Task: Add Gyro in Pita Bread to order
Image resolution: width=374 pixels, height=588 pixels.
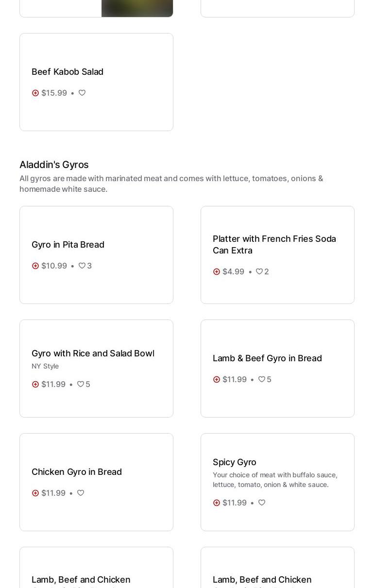Action: (35, 266)
